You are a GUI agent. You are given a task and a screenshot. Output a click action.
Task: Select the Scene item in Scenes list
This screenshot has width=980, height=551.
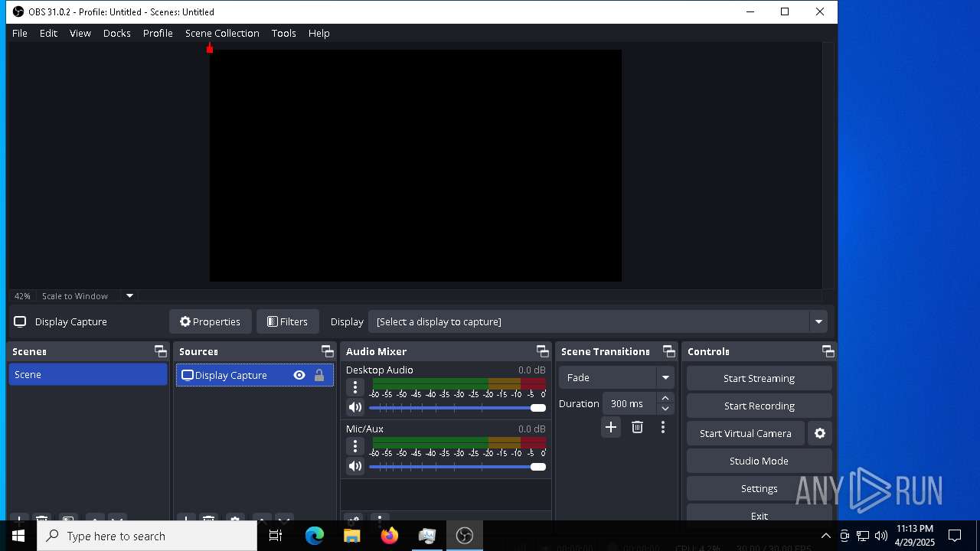[88, 374]
